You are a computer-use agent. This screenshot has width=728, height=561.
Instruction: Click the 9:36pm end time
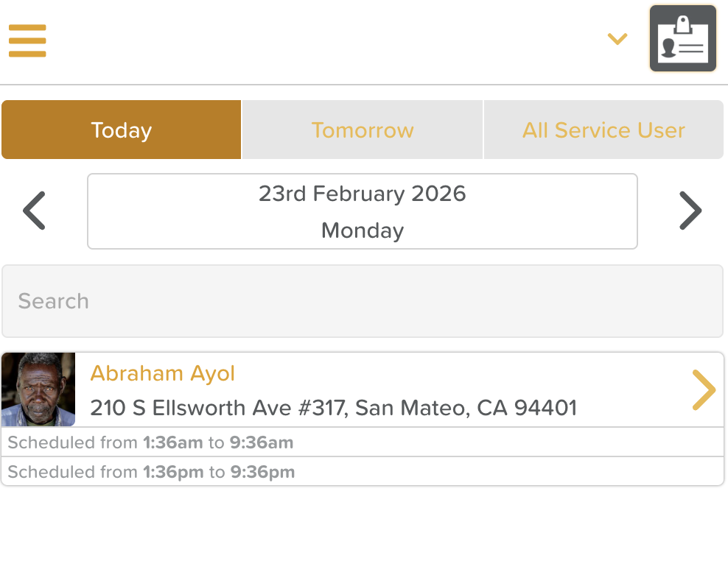pos(262,472)
